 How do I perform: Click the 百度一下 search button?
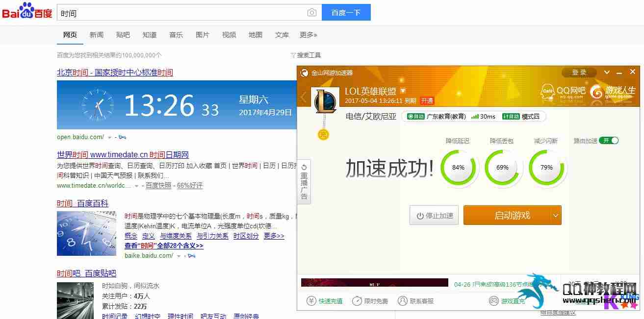pos(346,13)
